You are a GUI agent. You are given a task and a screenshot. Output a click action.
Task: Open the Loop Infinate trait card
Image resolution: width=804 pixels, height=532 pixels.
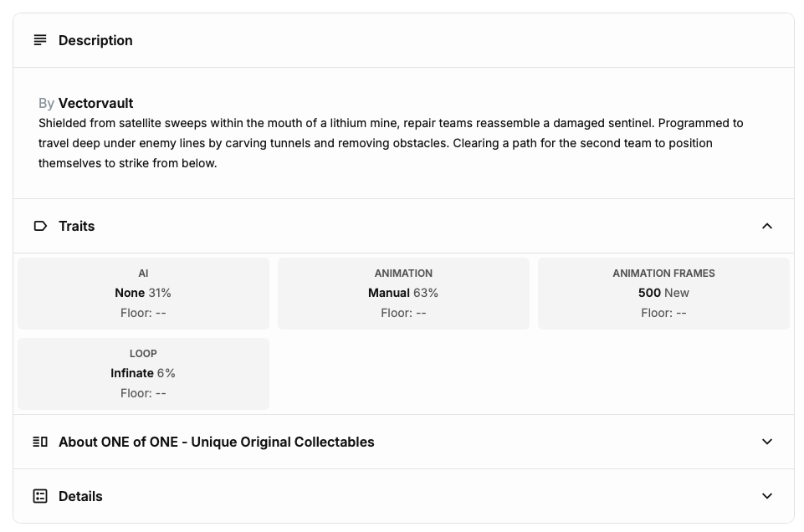point(143,374)
